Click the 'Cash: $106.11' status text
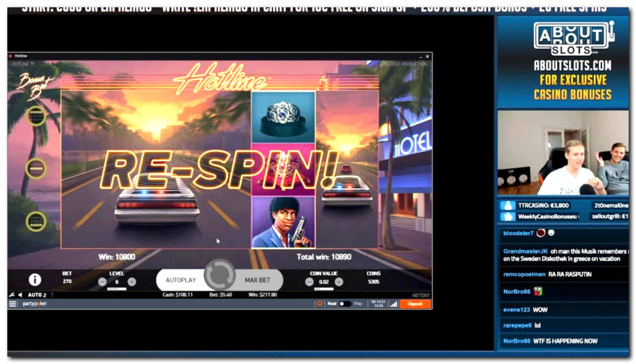The width and height of the screenshot is (636, 364). tap(178, 295)
